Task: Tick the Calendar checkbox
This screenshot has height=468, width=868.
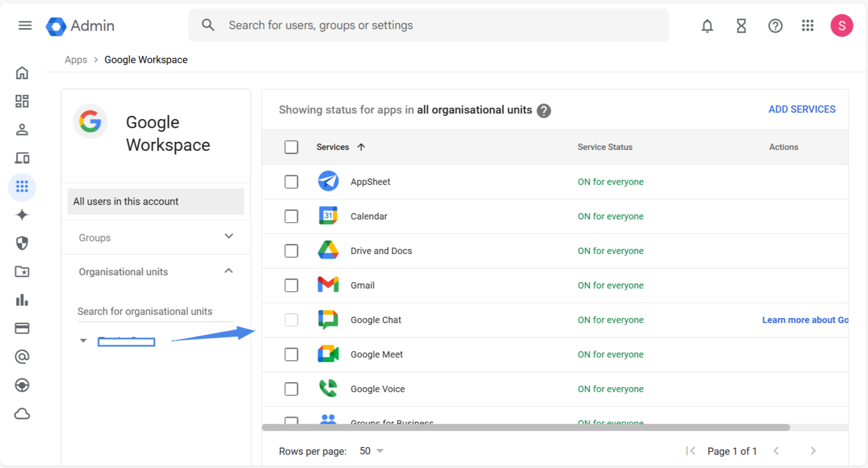Action: [292, 216]
